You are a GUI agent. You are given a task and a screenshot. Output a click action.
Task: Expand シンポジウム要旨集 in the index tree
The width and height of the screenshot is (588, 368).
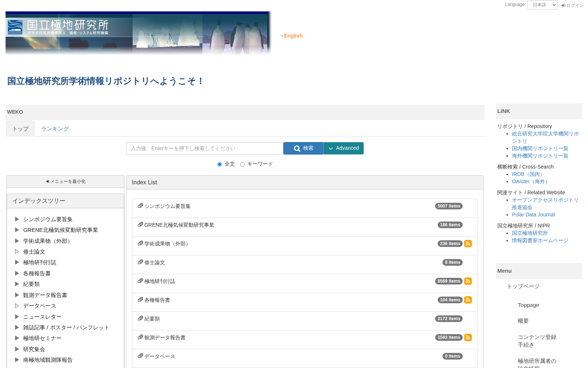[x=17, y=219]
